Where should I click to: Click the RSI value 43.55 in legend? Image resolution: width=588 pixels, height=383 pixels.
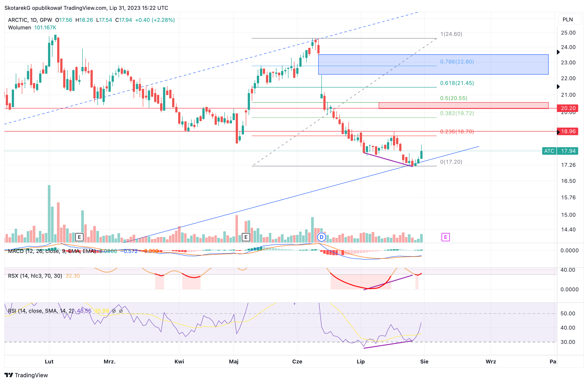click(84, 311)
